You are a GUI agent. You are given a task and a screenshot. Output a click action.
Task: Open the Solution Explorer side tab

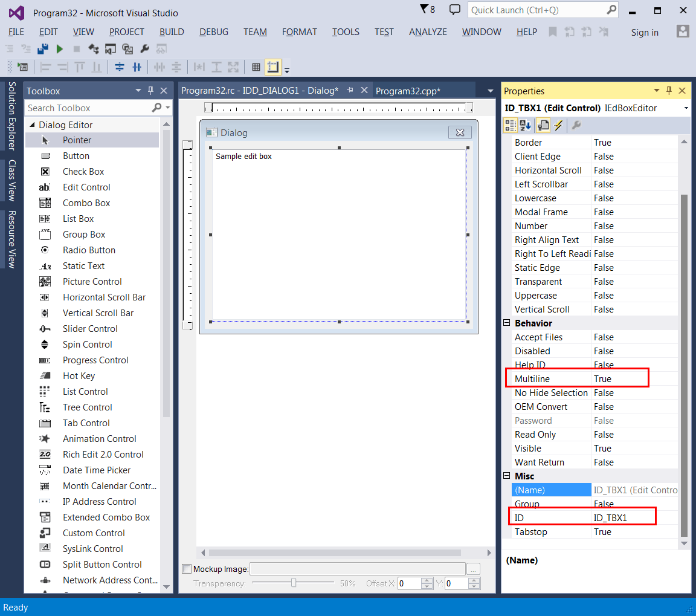(x=12, y=116)
